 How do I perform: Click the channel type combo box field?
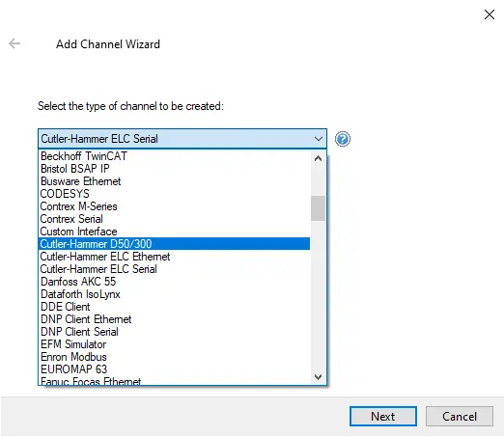(x=182, y=139)
